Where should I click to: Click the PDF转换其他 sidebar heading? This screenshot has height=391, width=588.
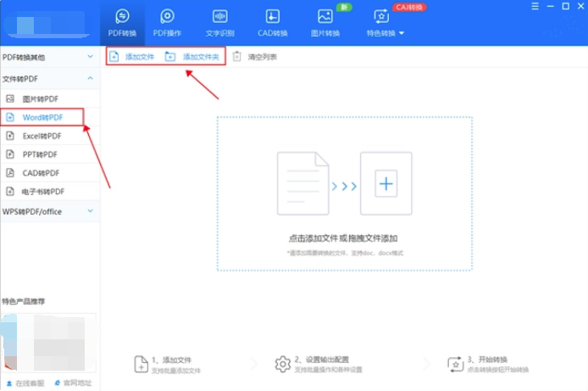pyautogui.click(x=24, y=57)
